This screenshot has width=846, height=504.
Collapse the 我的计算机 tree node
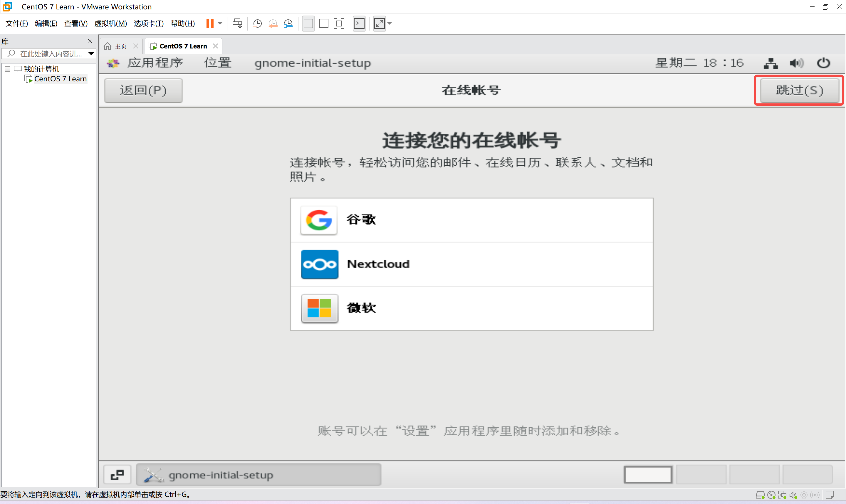(x=7, y=69)
